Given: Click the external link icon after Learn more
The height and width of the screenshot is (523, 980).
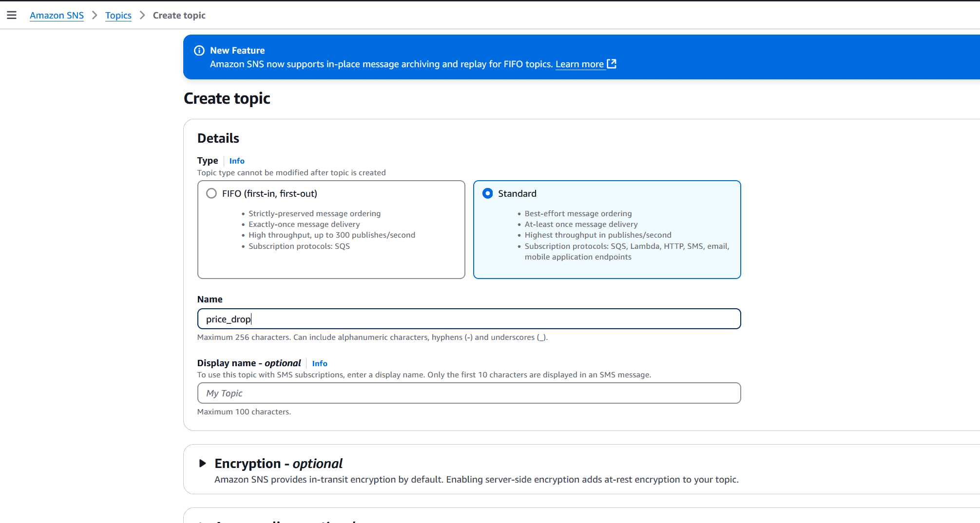Looking at the screenshot, I should tap(612, 64).
